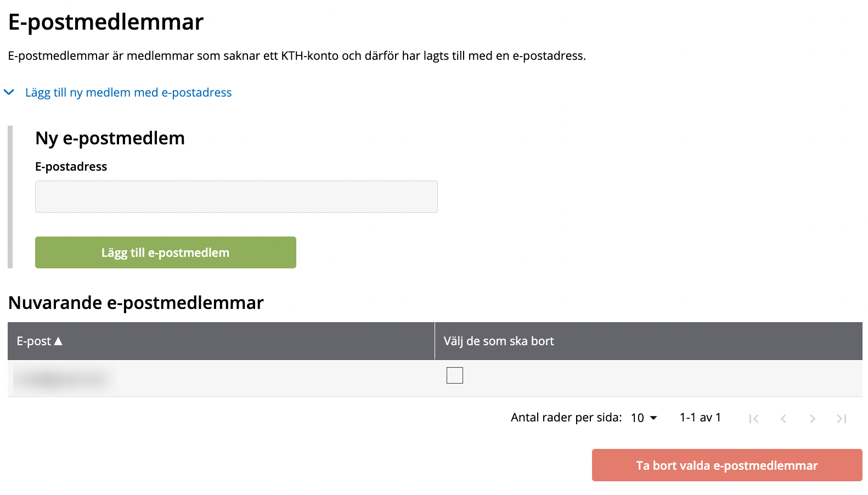Open the rows per page dropdown
The width and height of the screenshot is (868, 495).
644,418
